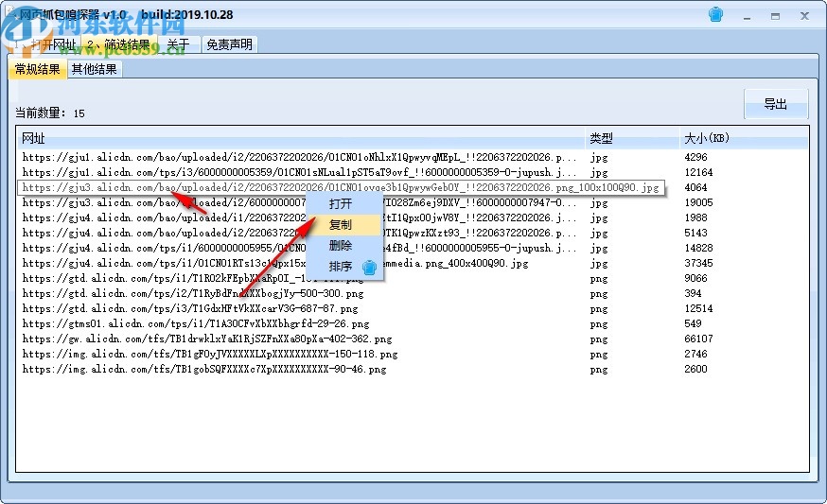Open the 关于 tab

[178, 44]
